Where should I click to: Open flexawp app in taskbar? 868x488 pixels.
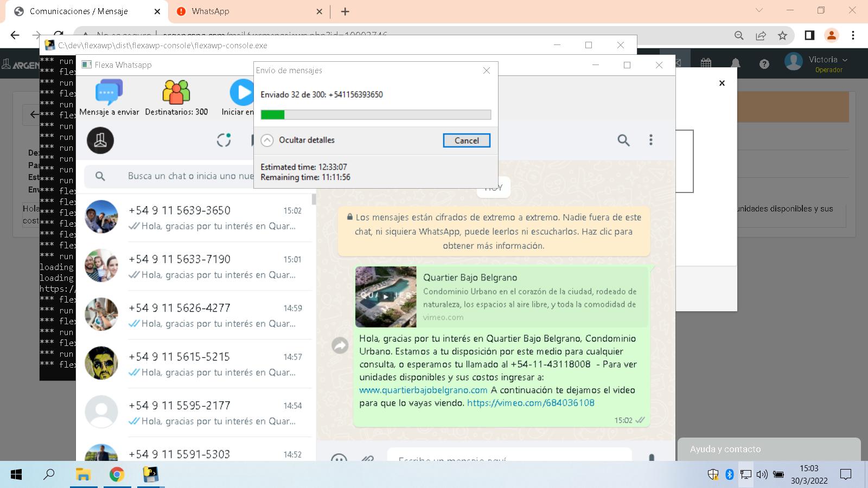point(150,474)
